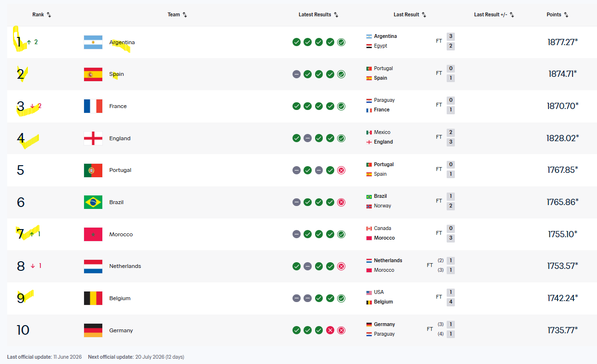Click Netherlands' red loss result icon
The image size is (597, 364).
(x=341, y=266)
